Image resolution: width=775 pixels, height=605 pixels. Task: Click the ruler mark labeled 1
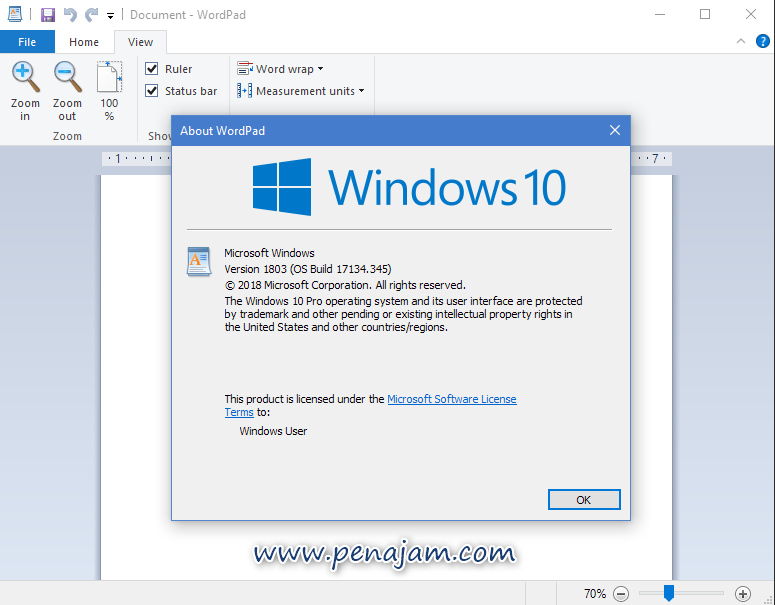118,159
